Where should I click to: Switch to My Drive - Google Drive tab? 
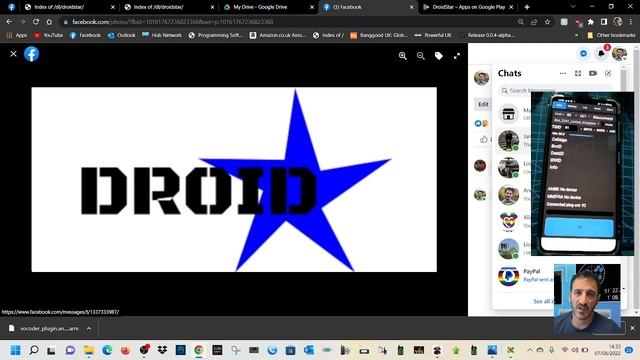267,7
